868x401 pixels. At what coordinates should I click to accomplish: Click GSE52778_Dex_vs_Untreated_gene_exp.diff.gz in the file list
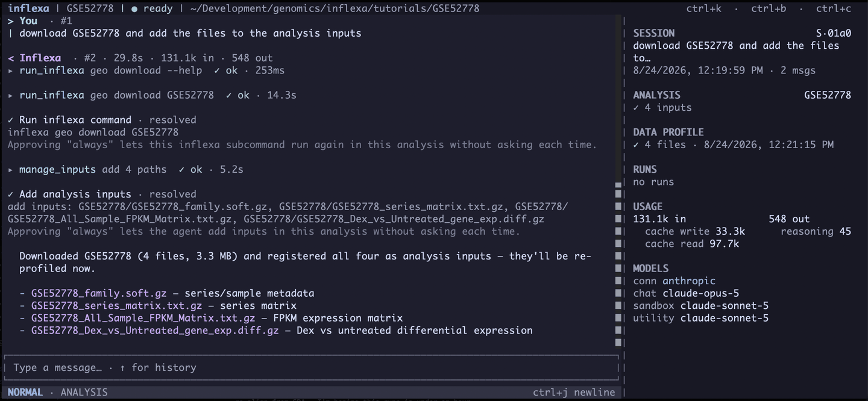(155, 330)
